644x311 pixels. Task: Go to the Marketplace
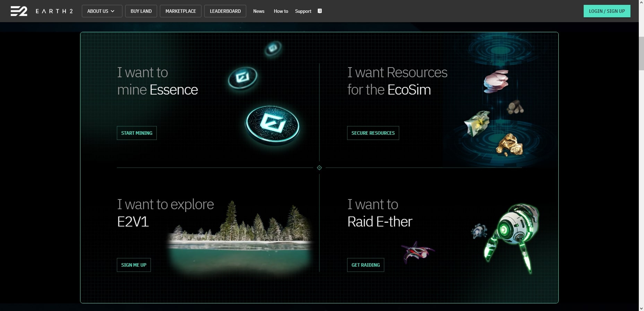pyautogui.click(x=181, y=11)
